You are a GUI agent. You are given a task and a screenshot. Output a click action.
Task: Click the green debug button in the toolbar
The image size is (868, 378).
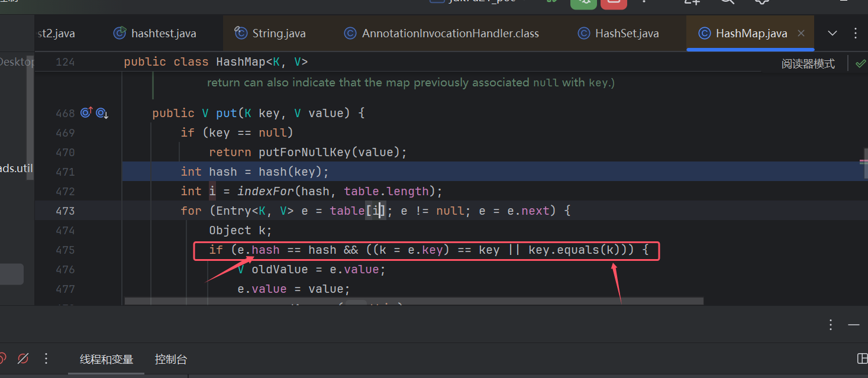coord(583,3)
